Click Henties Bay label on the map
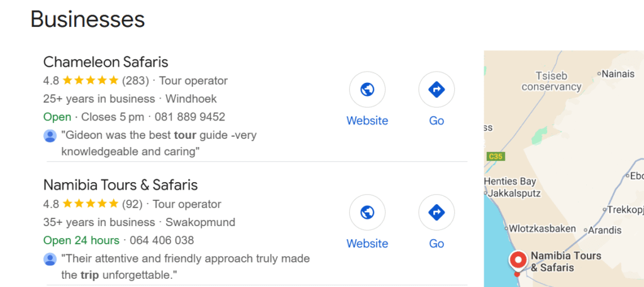Viewport: 644px width, 287px height. [510, 181]
